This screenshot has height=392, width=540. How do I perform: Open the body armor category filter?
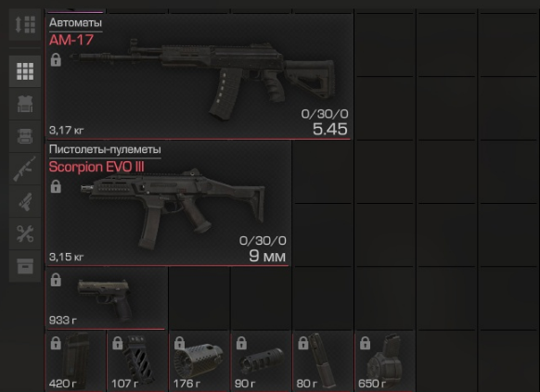coord(25,104)
